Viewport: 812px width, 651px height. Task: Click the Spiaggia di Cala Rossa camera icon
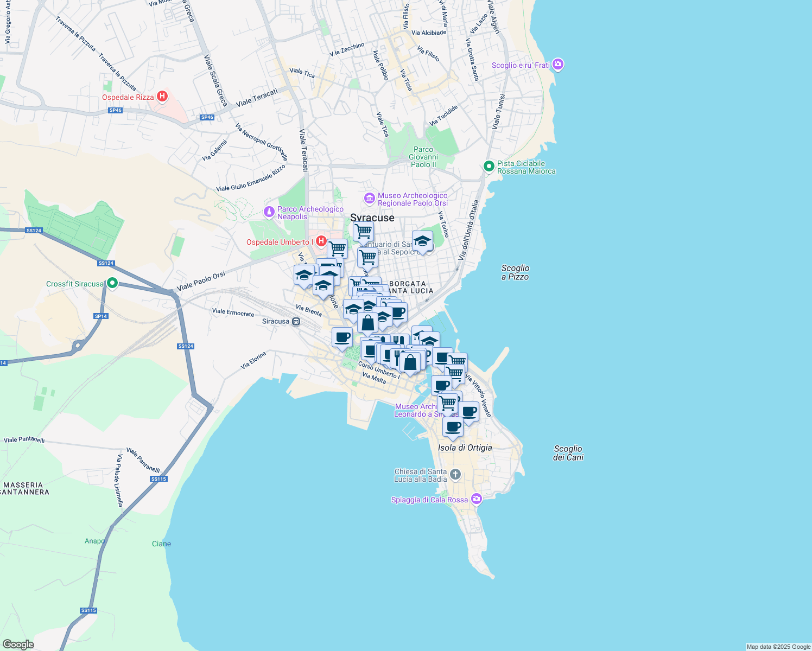(476, 499)
